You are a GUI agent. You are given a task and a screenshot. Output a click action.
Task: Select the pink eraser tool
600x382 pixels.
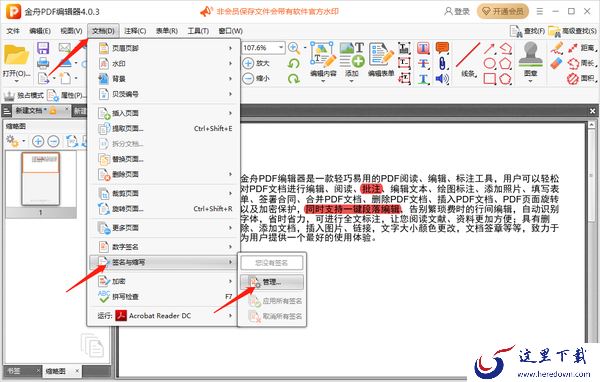point(557,64)
